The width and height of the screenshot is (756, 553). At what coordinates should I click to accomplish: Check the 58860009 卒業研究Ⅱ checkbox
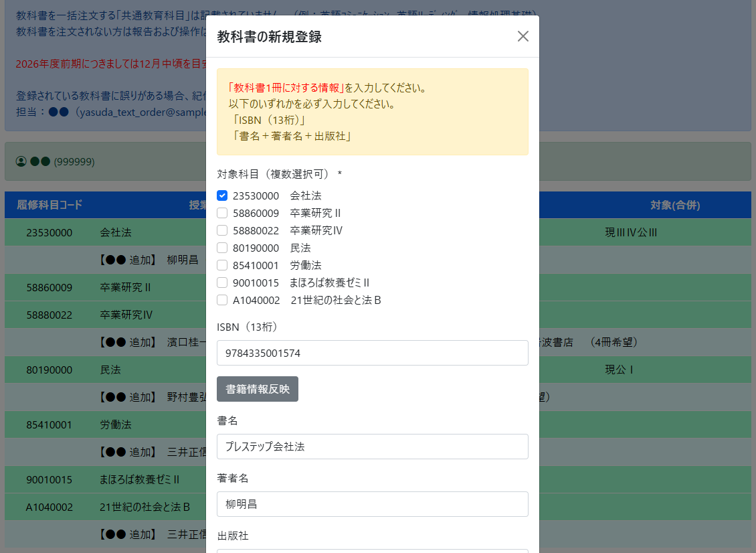[223, 213]
